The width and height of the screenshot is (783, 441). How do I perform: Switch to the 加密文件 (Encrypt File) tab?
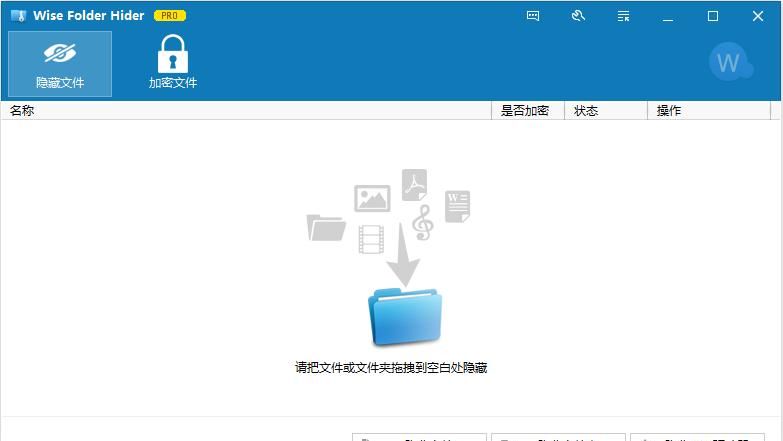(x=173, y=63)
